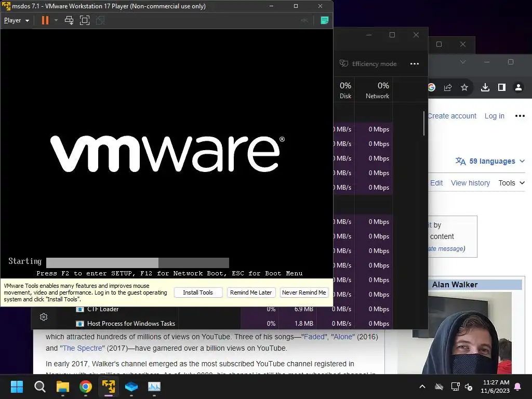The image size is (532, 399).
Task: Sort by Disk column in Task Manager
Action: (345, 90)
